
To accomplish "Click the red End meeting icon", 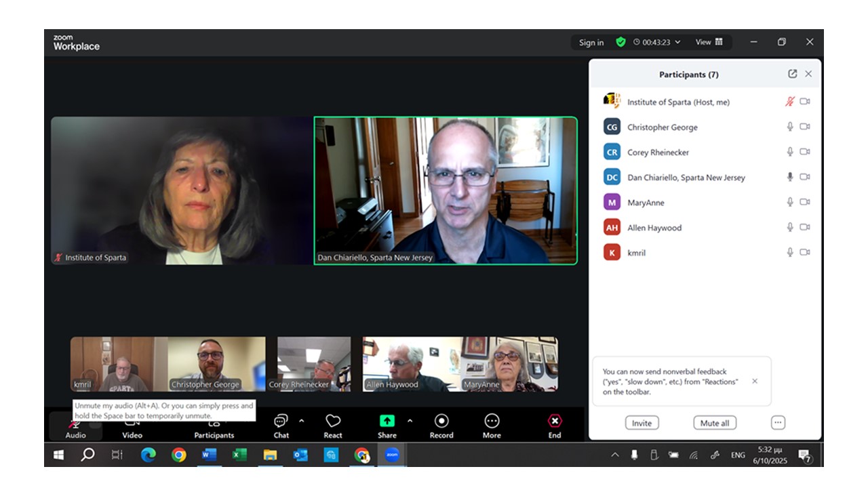I will pyautogui.click(x=555, y=421).
